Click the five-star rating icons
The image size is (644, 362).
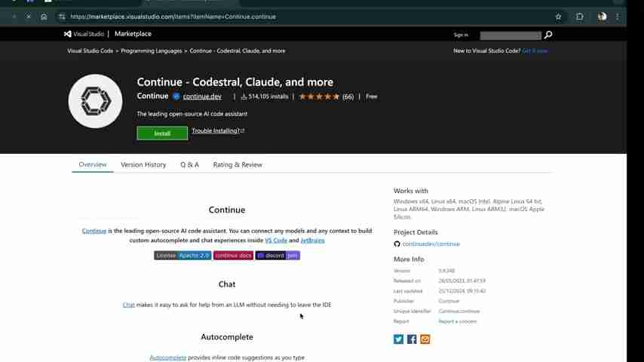[319, 97]
